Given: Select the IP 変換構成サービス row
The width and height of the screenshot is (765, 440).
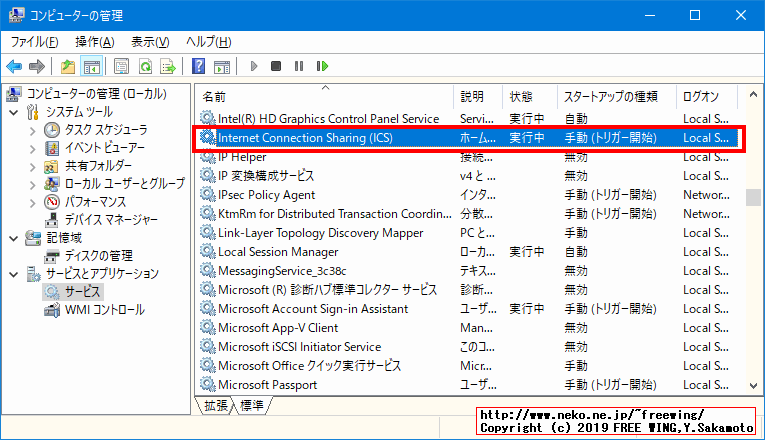Looking at the screenshot, I should [x=266, y=176].
